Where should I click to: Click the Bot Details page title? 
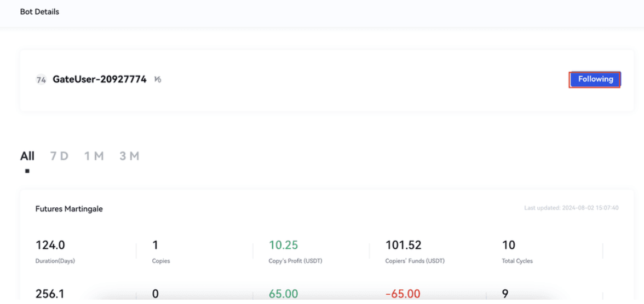coord(39,11)
